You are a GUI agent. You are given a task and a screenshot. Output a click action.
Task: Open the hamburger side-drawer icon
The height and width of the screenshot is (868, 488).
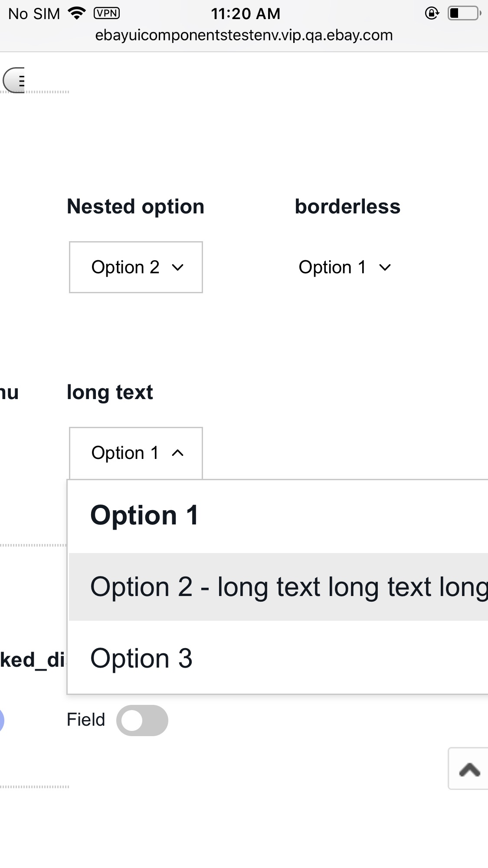[17, 79]
